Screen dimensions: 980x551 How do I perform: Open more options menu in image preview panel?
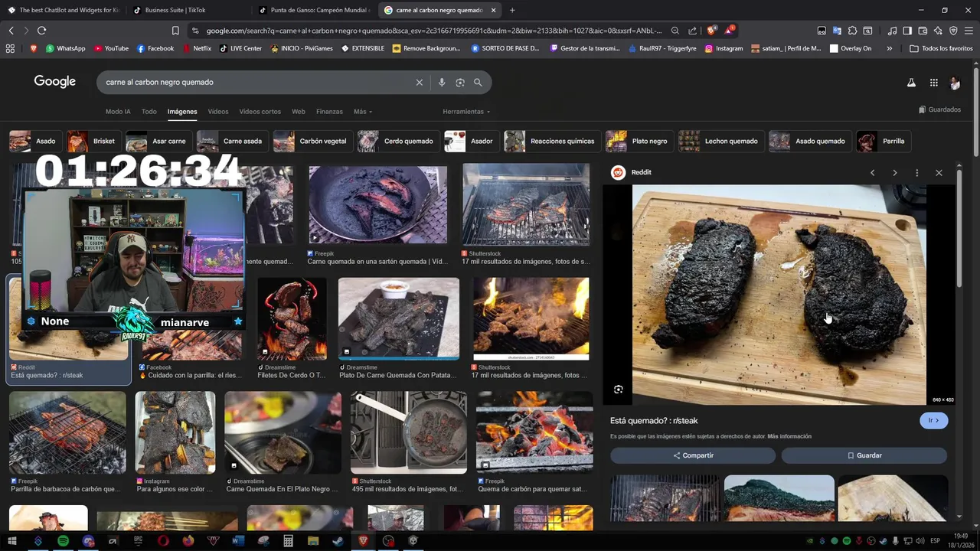(x=916, y=173)
